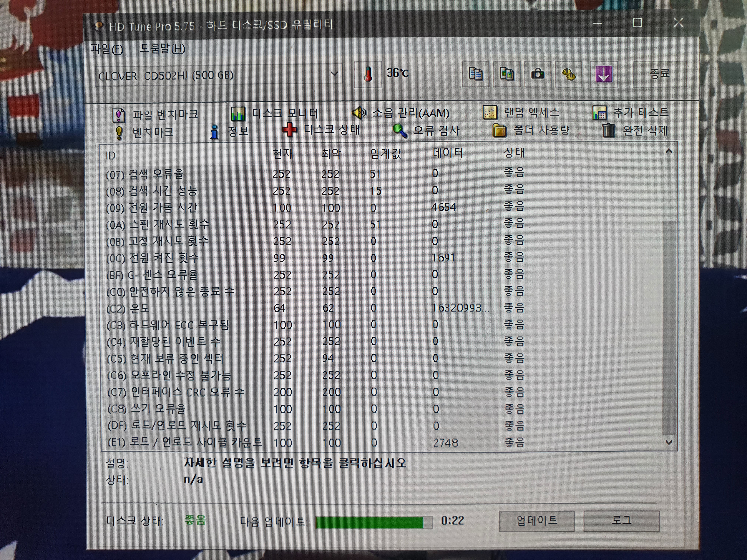Open the 폴더 사용량 tab
The image size is (747, 560).
click(x=531, y=130)
